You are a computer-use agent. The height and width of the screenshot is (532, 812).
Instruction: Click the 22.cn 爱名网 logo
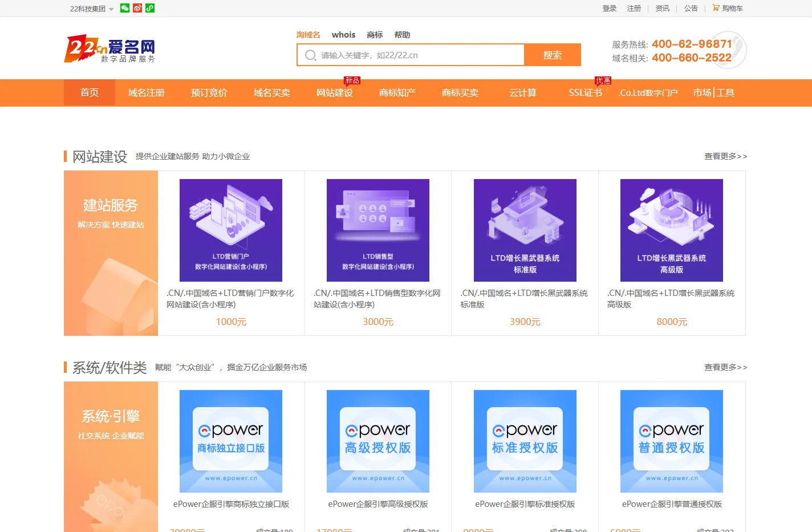[109, 49]
